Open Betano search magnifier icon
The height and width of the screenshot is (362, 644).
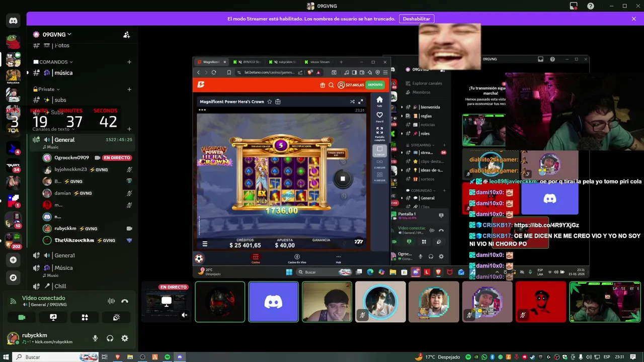click(x=332, y=85)
